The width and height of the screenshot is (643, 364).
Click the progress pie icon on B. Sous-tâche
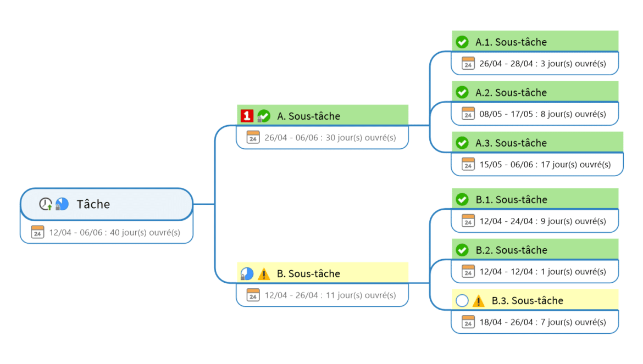coord(247,273)
